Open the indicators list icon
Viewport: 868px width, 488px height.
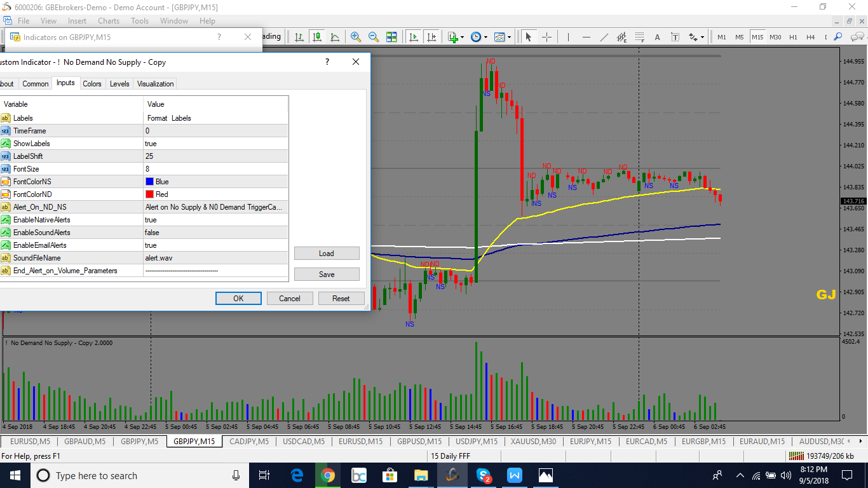click(453, 37)
